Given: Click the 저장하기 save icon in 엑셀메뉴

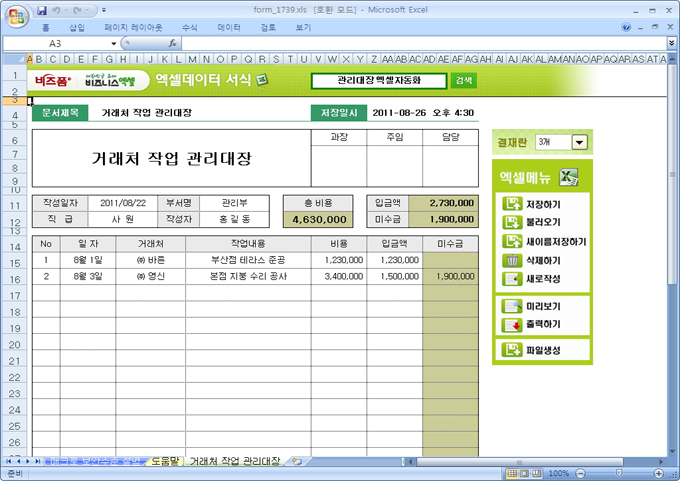Looking at the screenshot, I should (512, 203).
